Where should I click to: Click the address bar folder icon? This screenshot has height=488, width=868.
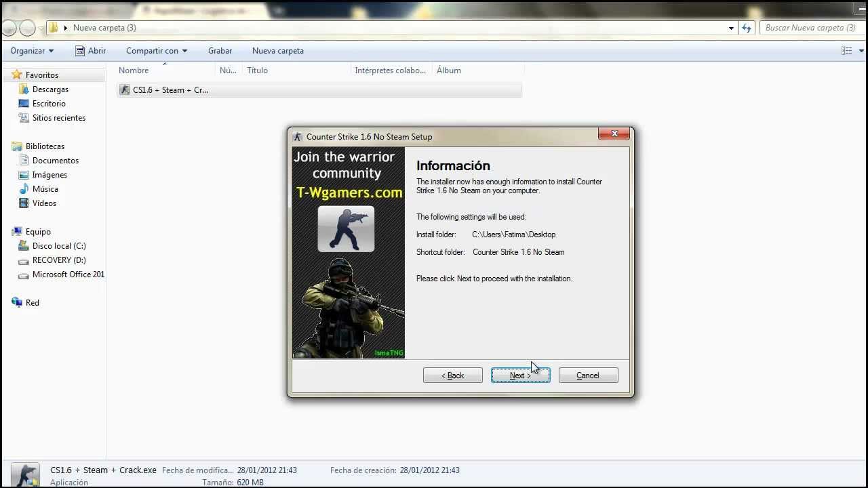coord(53,28)
